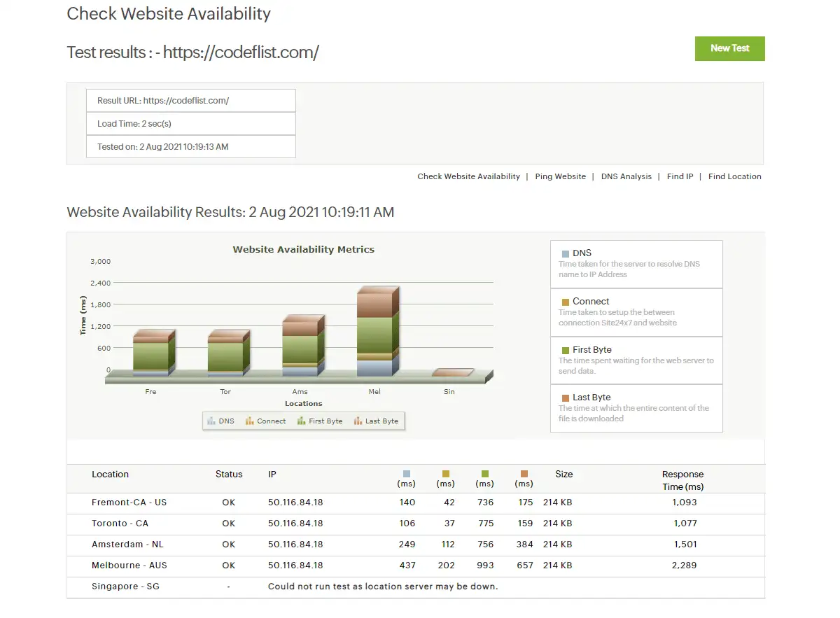Viewport: 840px width, 618px height.
Task: Select the Melbourne - AUS row
Action: (x=416, y=566)
